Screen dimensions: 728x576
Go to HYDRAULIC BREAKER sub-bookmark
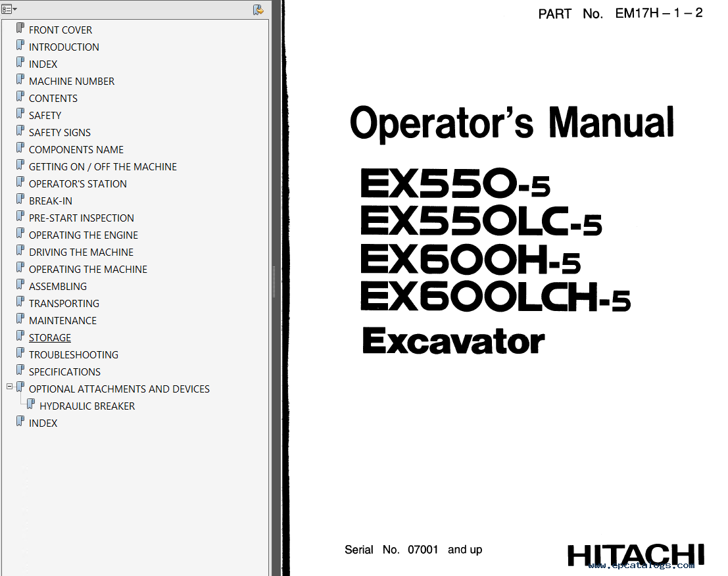(x=87, y=406)
